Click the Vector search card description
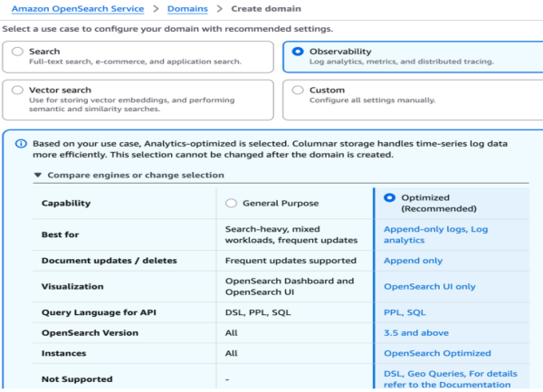The image size is (543, 392). pyautogui.click(x=131, y=104)
